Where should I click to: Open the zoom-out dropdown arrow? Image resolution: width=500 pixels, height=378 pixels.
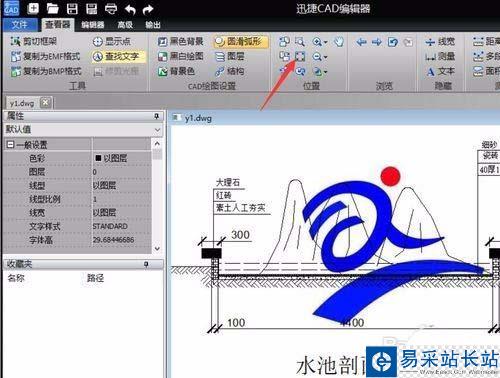325,57
